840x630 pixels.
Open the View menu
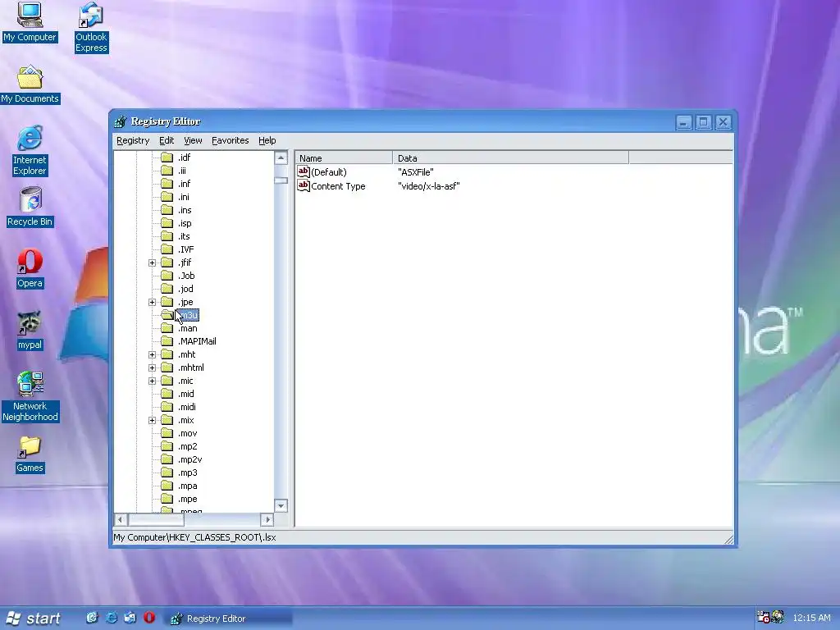tap(193, 140)
